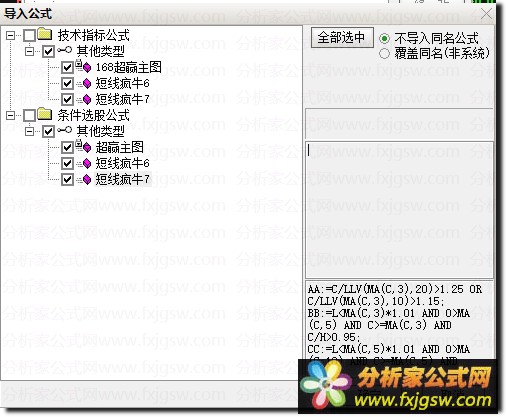
Task: Collapse the 技术指标公式 tree node
Action: click(11, 35)
